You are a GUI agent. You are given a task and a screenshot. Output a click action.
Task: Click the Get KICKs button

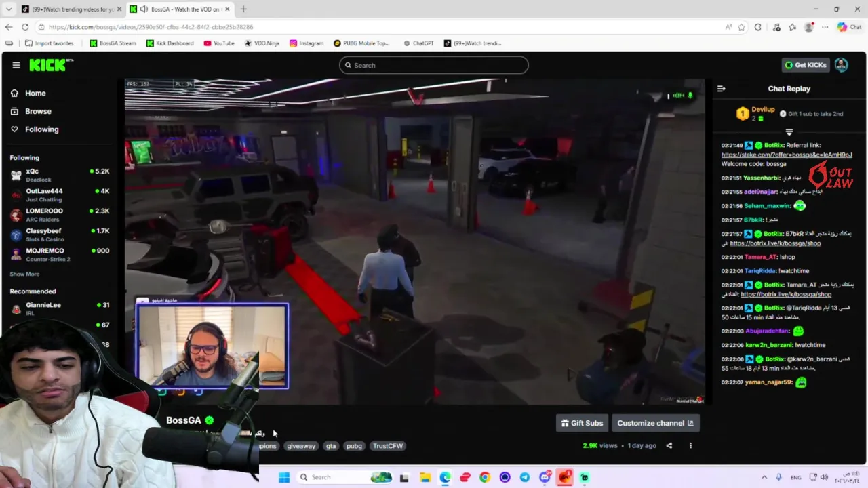coord(806,65)
